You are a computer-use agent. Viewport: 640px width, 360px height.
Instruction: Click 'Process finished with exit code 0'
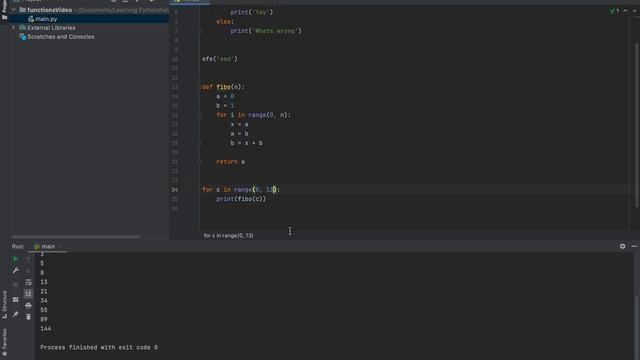[x=99, y=347]
